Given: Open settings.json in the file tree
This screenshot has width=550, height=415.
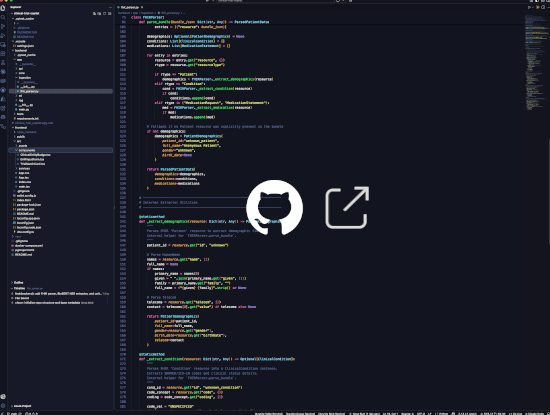Looking at the screenshot, I should pos(25,46).
